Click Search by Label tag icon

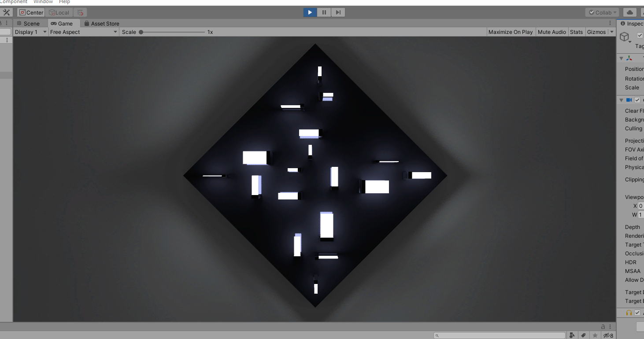[x=584, y=335]
